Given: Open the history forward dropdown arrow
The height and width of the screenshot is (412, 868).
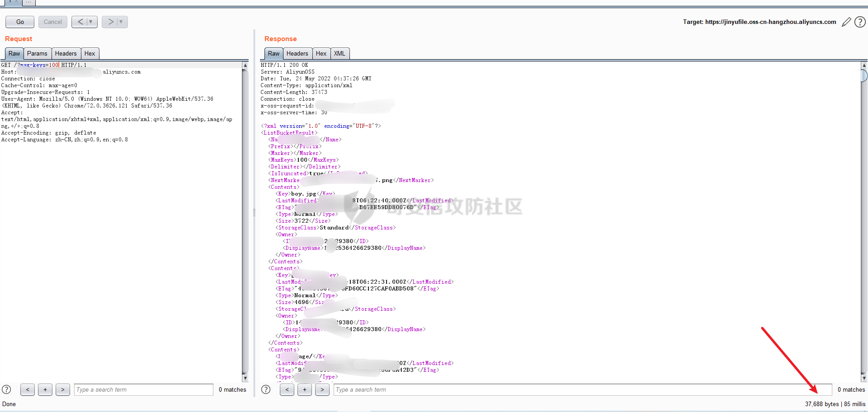Looking at the screenshot, I should (x=121, y=22).
